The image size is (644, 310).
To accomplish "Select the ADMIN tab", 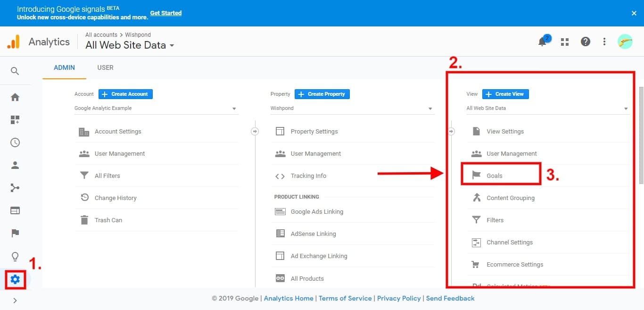I will click(64, 67).
